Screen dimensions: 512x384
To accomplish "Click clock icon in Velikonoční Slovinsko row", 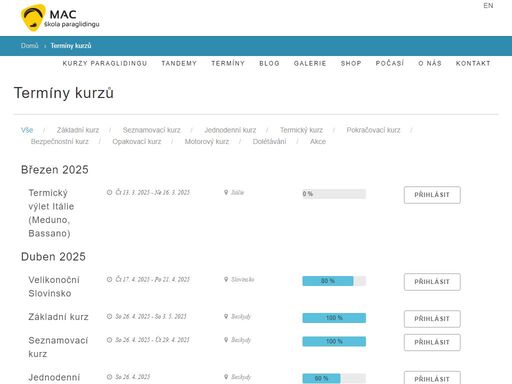I will [109, 279].
